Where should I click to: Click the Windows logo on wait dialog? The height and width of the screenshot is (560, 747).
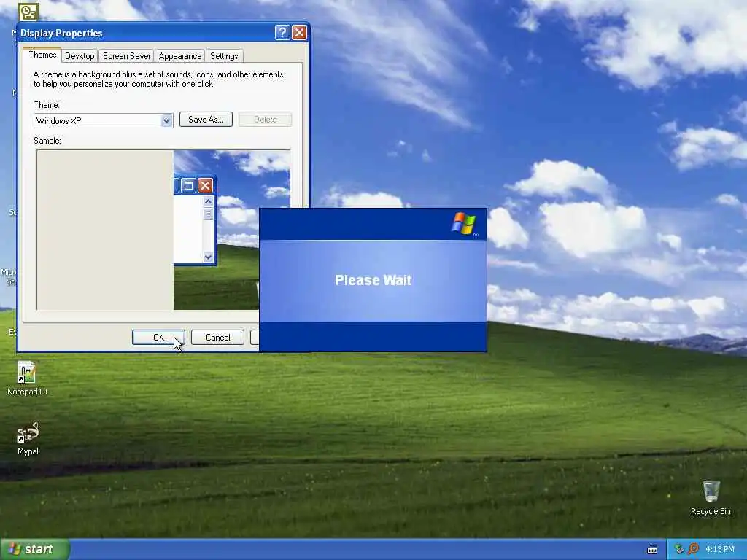(463, 224)
